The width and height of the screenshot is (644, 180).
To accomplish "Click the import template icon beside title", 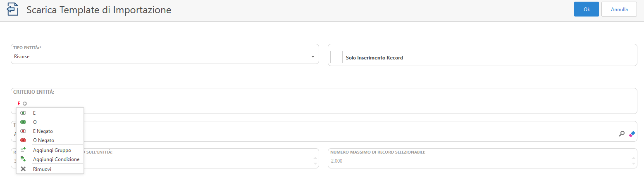I will 13,10.
